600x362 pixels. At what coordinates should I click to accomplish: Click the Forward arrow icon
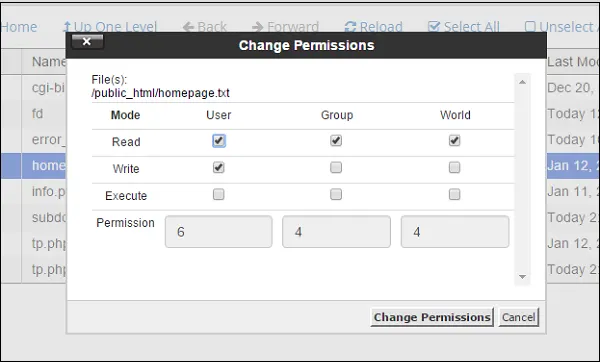pos(258,27)
